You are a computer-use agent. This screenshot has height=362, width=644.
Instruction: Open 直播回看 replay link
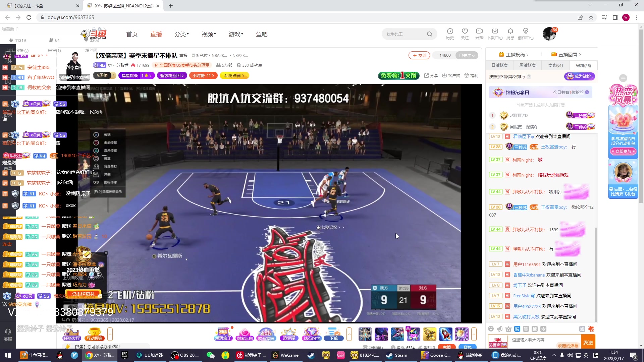566,55
